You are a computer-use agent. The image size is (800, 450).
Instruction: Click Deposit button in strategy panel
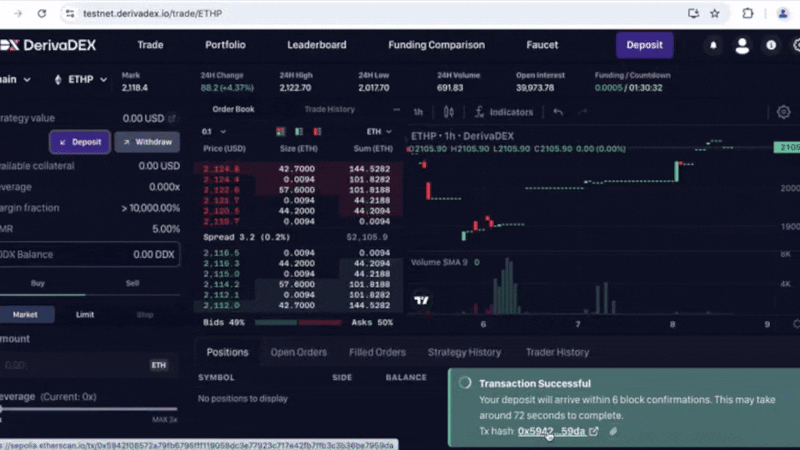click(80, 142)
